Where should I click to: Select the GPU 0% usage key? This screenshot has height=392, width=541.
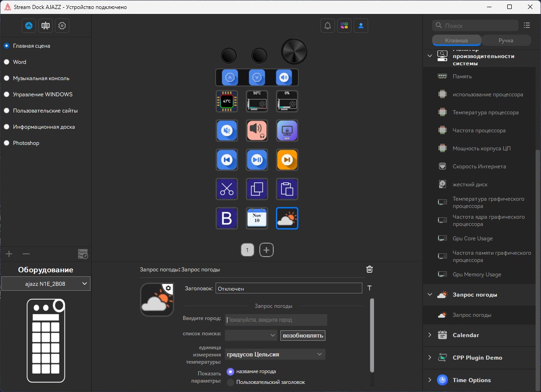point(287,101)
